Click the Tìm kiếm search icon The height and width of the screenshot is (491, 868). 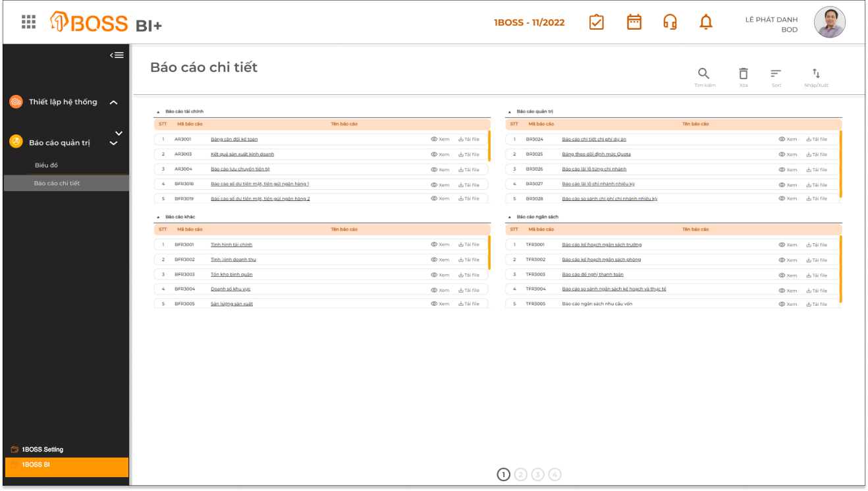coord(704,74)
